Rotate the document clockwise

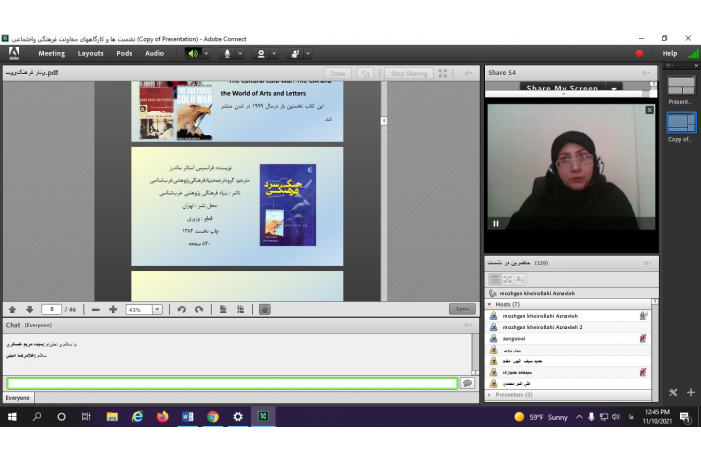(199, 309)
